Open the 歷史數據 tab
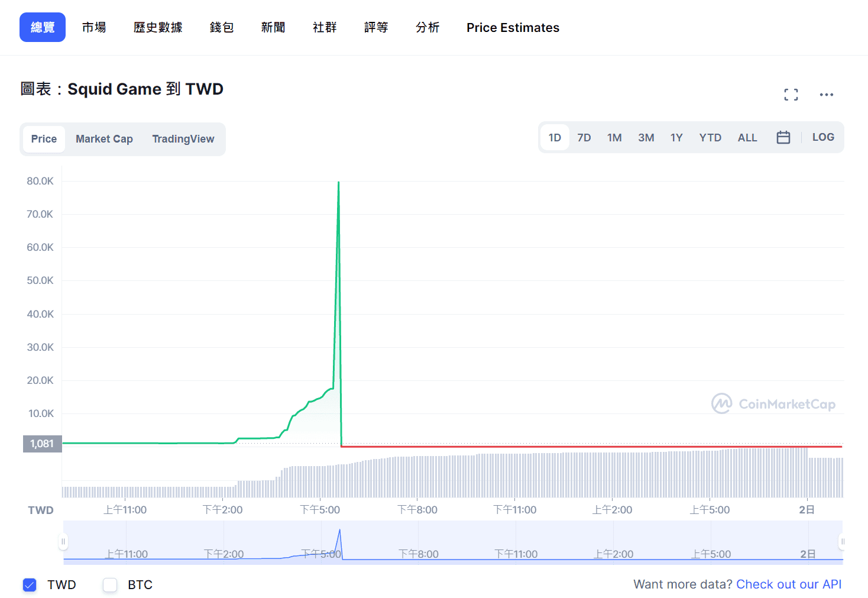The image size is (868, 598). point(158,27)
